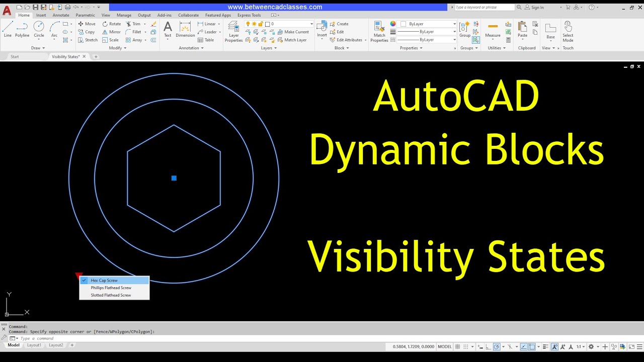Toggle ortho mode in status bar
This screenshot has width=644, height=362.
pyautogui.click(x=488, y=346)
